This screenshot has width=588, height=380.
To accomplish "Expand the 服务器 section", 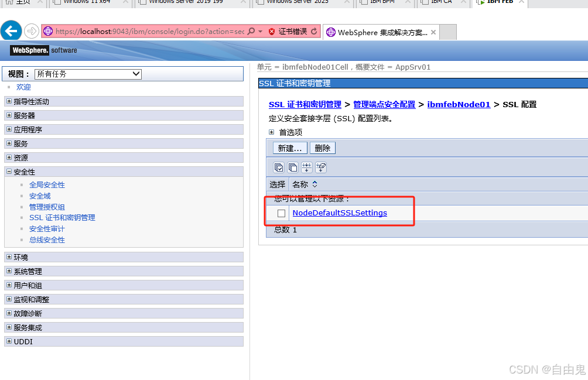I will tap(9, 115).
